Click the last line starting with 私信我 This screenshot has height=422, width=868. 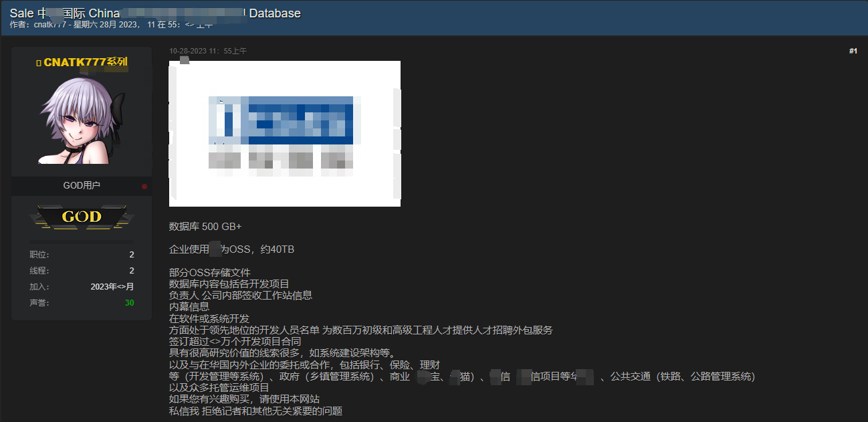[255, 411]
